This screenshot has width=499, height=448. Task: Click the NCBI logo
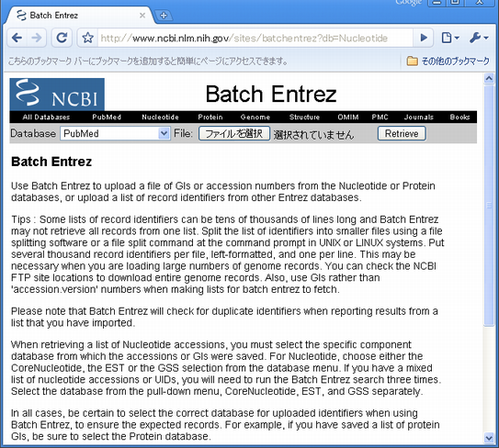57,95
